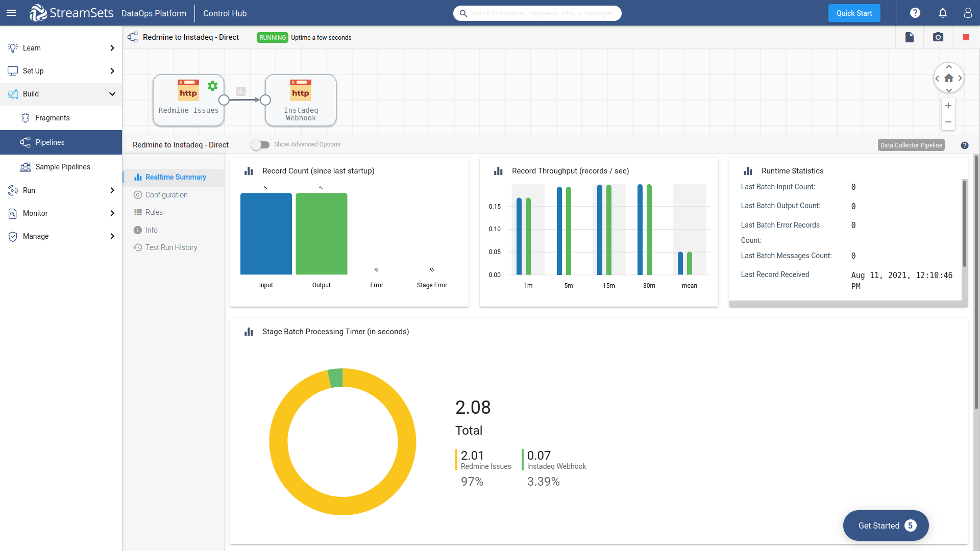Image resolution: width=980 pixels, height=551 pixels.
Task: Click the green gear on Redmine Issues stage
Action: coord(212,86)
